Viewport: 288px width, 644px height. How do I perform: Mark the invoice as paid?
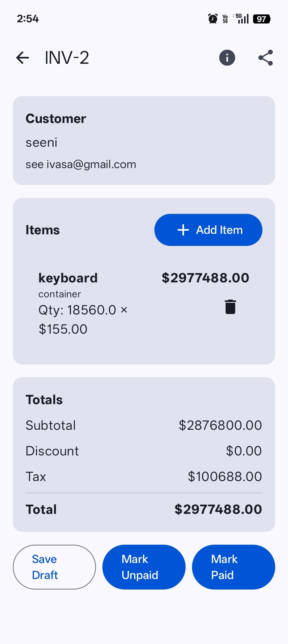(233, 567)
